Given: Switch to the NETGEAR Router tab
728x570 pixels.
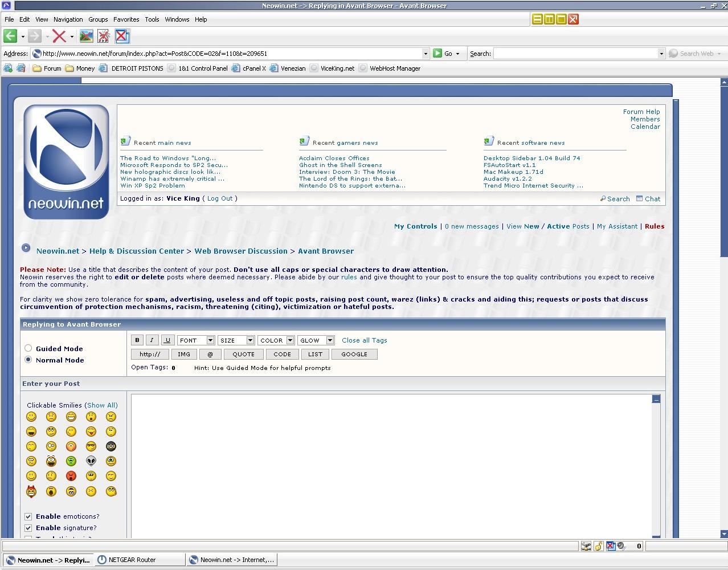Looking at the screenshot, I should tap(140, 560).
